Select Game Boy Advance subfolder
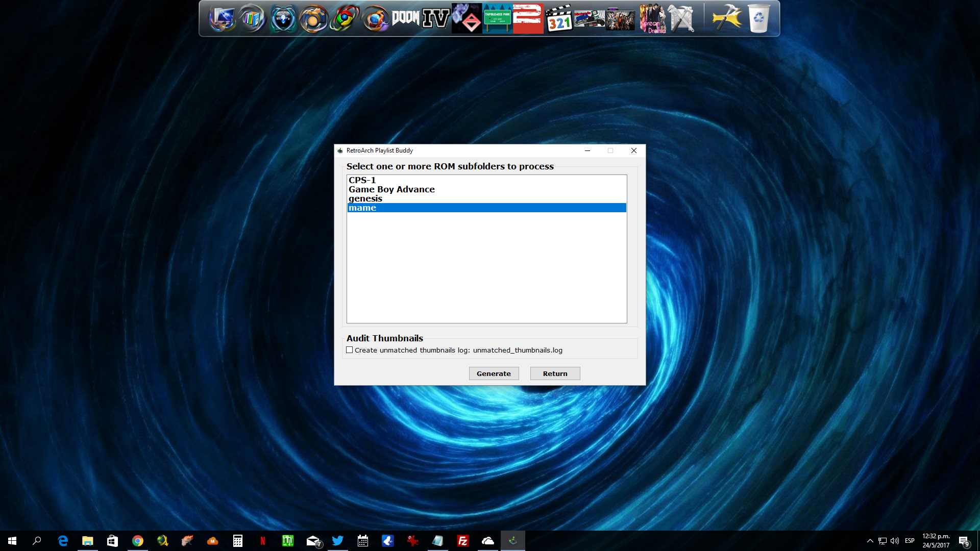Viewport: 980px width, 551px height. point(391,189)
